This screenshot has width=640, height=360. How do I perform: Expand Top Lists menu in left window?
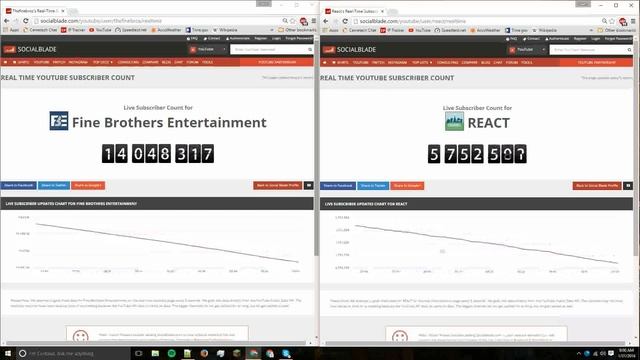[102, 62]
